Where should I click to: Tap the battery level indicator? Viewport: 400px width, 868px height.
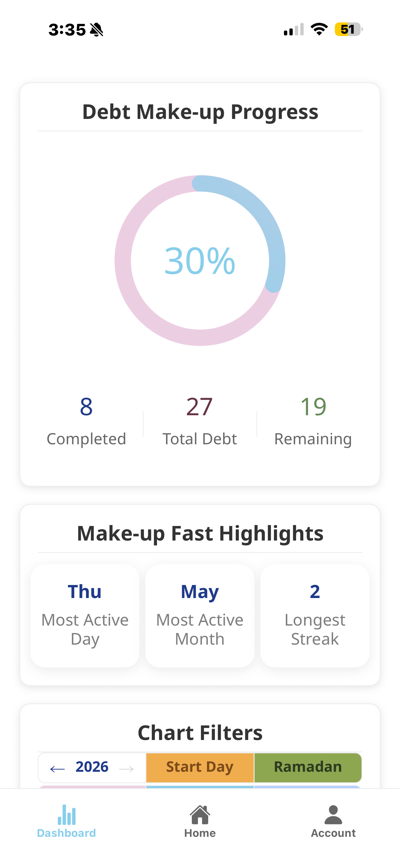pyautogui.click(x=348, y=29)
